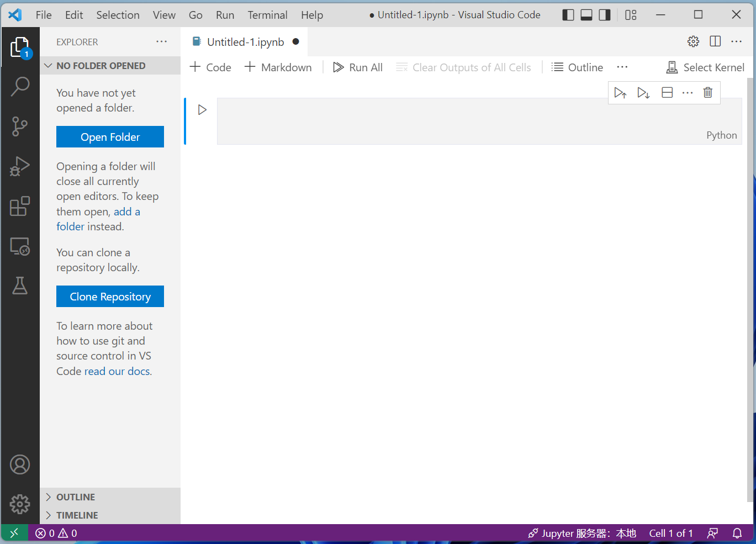756x544 pixels.
Task: Open the View menu
Action: (x=164, y=15)
